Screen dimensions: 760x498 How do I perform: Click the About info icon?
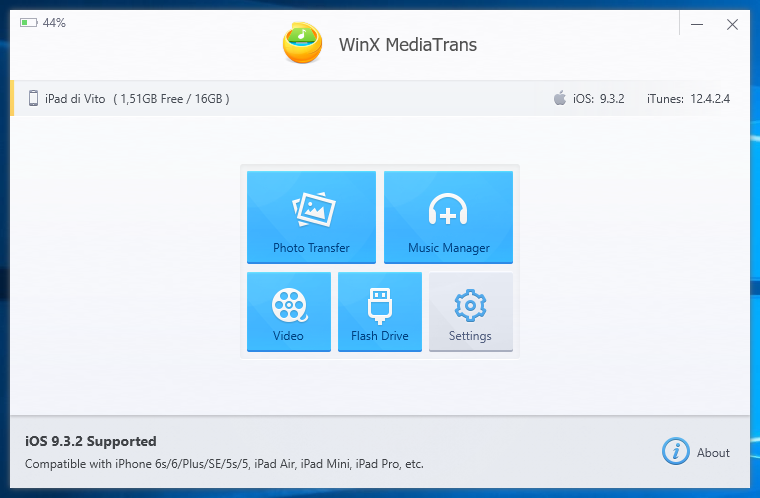676,451
